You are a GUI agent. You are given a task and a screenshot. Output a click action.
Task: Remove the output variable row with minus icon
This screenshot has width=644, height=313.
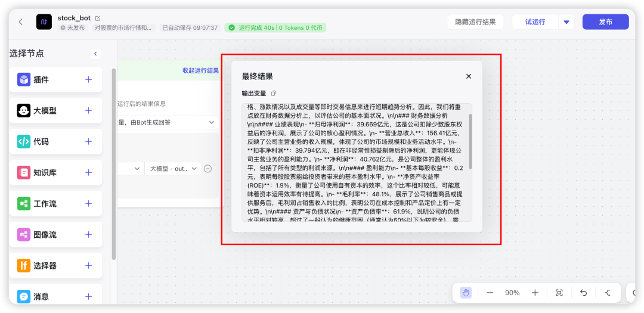coord(208,168)
